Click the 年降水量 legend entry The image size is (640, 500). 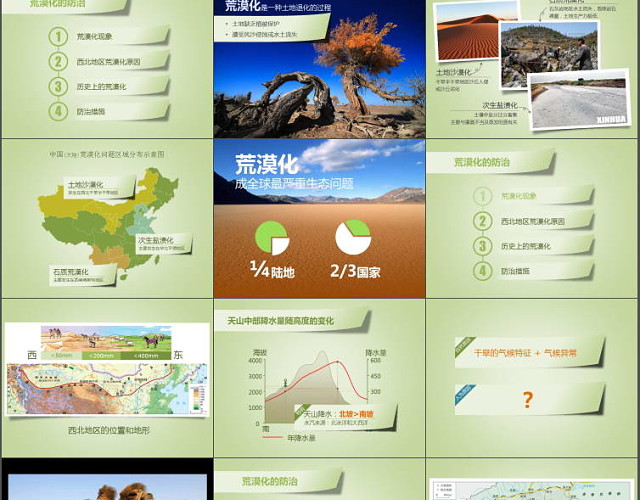[x=289, y=438]
